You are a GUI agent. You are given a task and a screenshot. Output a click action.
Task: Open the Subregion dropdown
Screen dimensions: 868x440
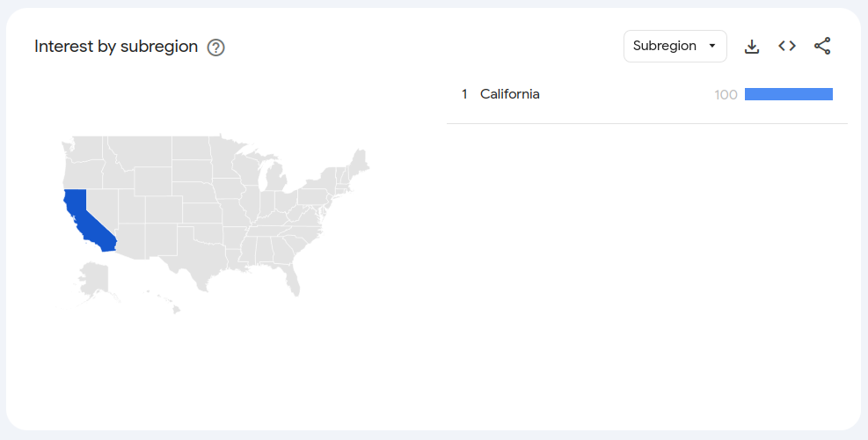(x=675, y=46)
